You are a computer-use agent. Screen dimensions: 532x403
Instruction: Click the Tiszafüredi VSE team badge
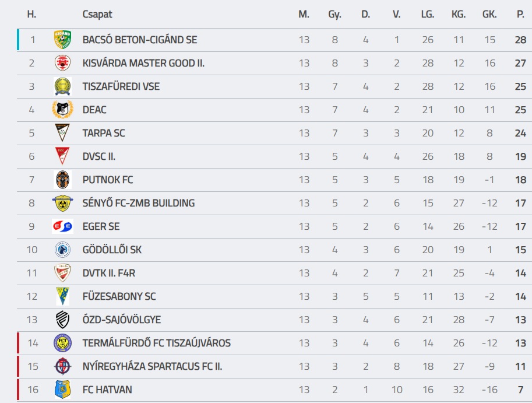pos(62,86)
